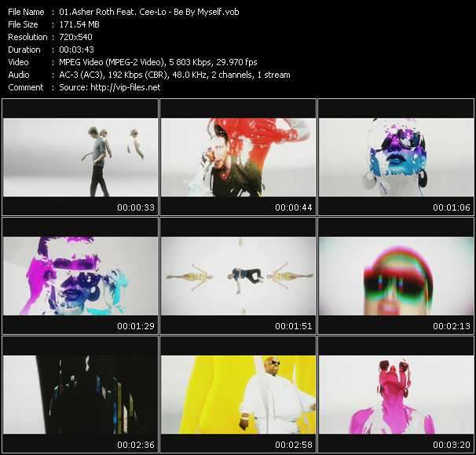Click the 'MPEG Video (MPEG-2 Video)' video info
The width and height of the screenshot is (476, 455).
pyautogui.click(x=112, y=62)
